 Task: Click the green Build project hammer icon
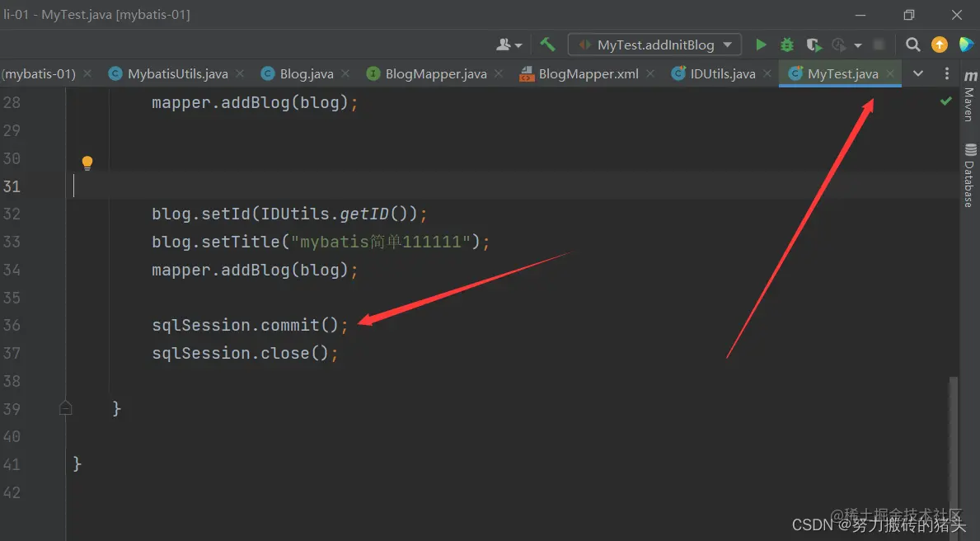(x=547, y=45)
